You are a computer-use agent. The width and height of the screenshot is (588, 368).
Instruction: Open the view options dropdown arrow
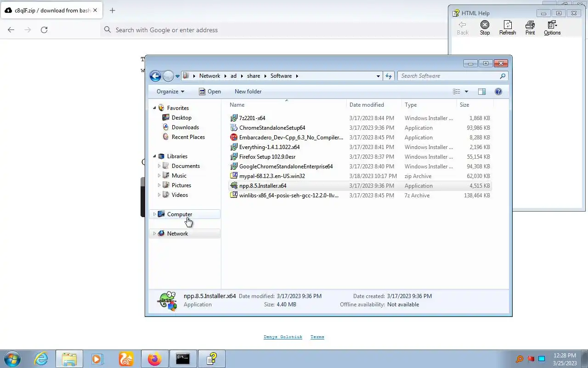tap(466, 92)
